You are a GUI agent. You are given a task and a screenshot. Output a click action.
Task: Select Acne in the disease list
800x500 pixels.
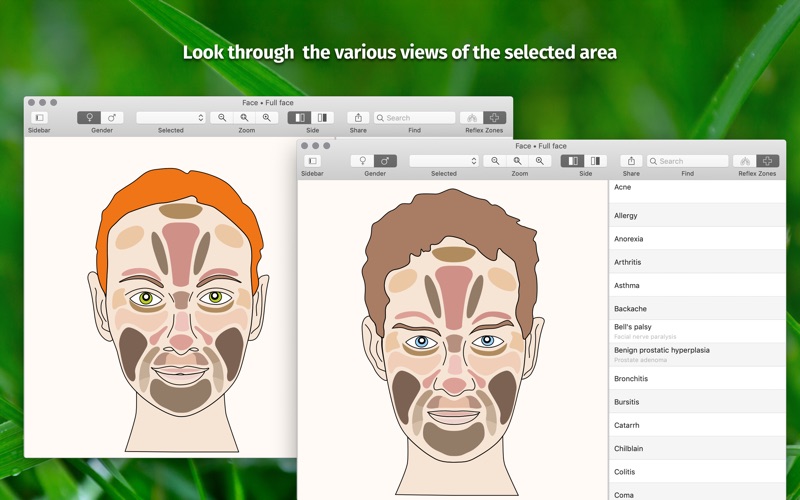point(697,191)
